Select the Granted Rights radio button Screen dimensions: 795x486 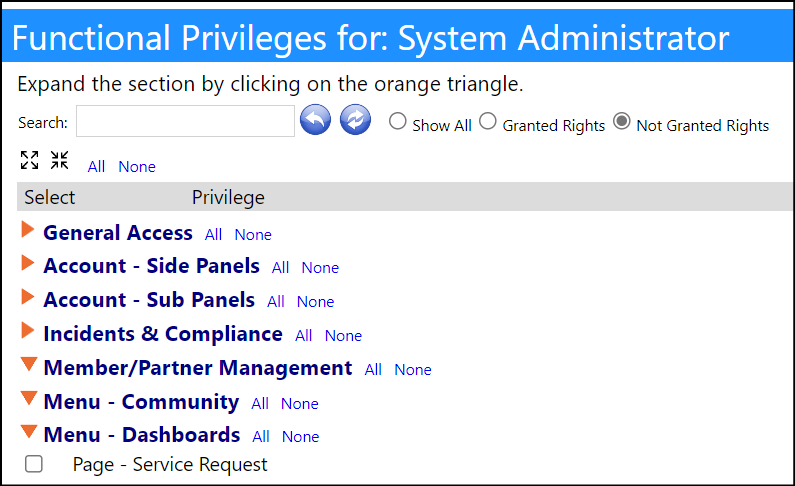(488, 121)
